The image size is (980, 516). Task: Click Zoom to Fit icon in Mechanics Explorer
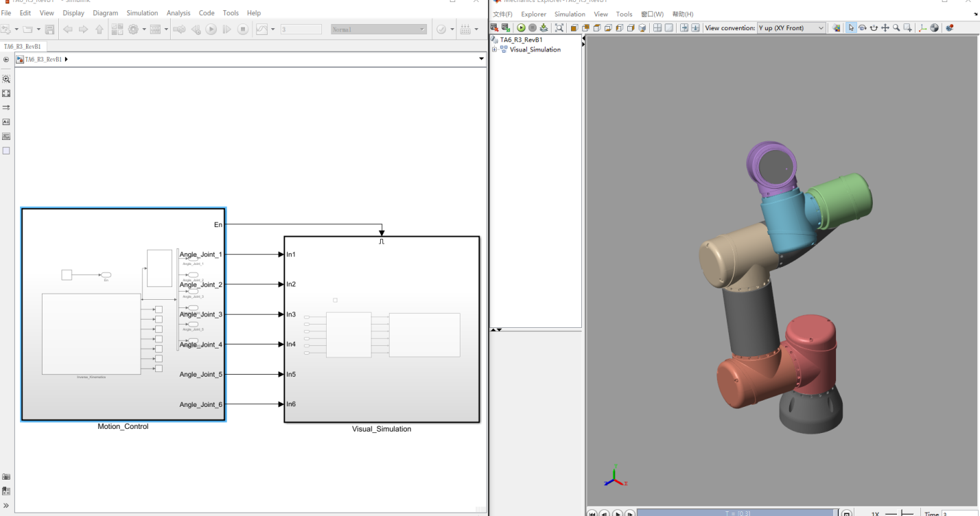pos(559,28)
